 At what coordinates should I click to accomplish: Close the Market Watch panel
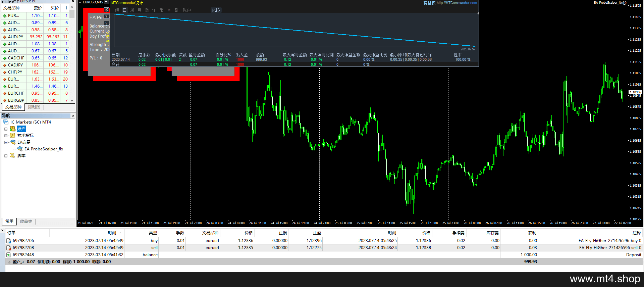(x=73, y=1)
